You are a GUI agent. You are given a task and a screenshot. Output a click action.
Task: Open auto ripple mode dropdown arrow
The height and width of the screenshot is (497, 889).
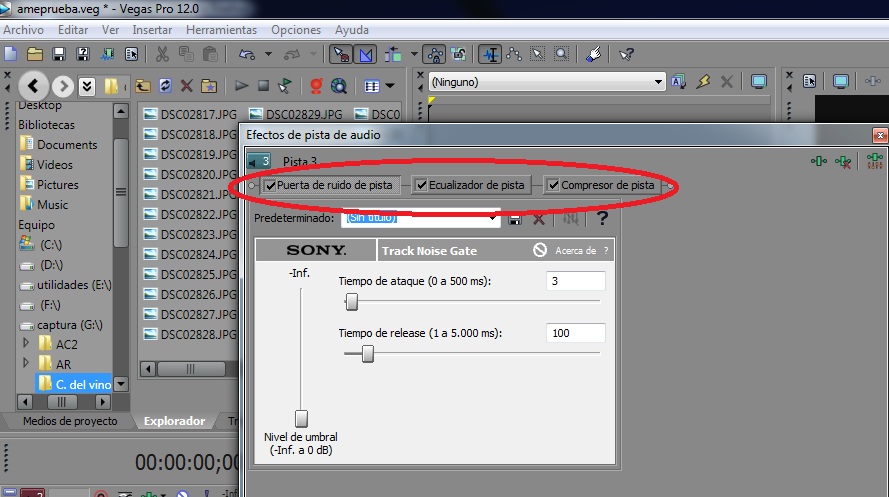414,54
